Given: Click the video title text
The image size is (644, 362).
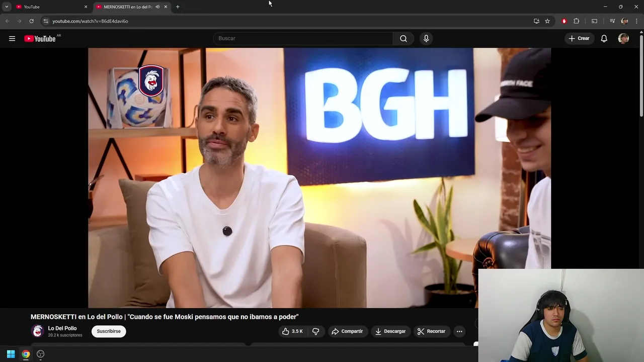Looking at the screenshot, I should tap(165, 317).
